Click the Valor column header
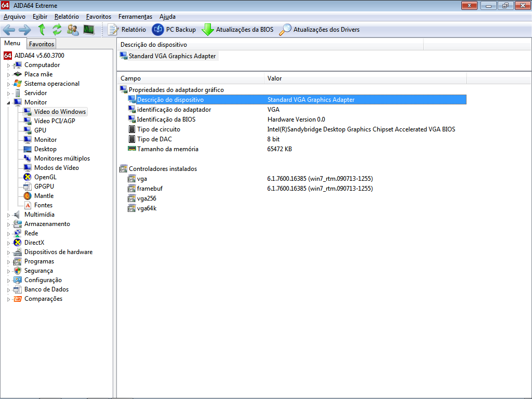532x399 pixels. click(365, 78)
